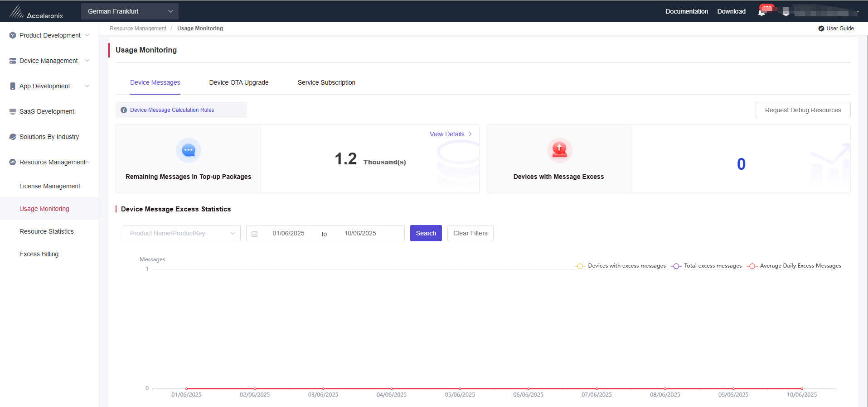Click the User Guide compass icon
The width and height of the screenshot is (868, 407).
tap(821, 29)
